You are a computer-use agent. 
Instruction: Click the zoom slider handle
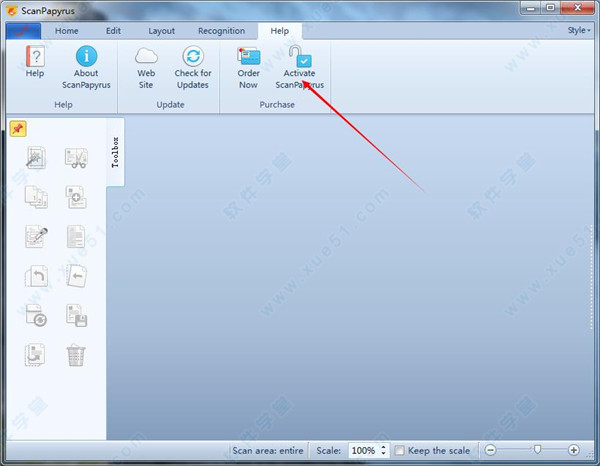pyautogui.click(x=537, y=450)
